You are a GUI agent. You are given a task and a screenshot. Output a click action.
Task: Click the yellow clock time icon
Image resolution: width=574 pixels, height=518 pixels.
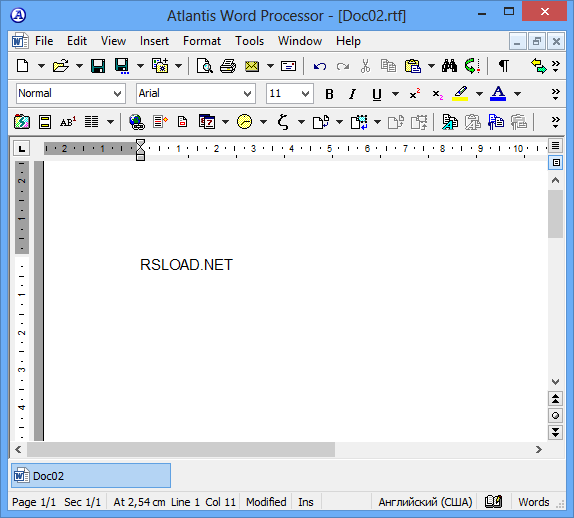tap(245, 122)
